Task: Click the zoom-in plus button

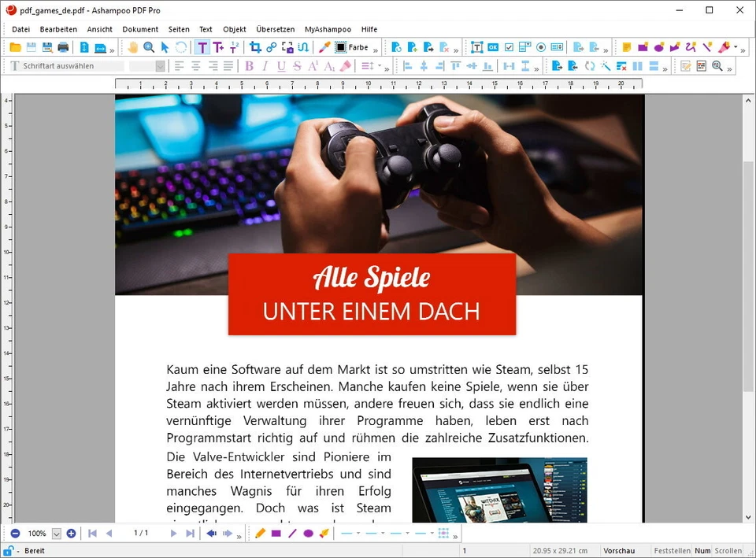Action: (x=71, y=534)
